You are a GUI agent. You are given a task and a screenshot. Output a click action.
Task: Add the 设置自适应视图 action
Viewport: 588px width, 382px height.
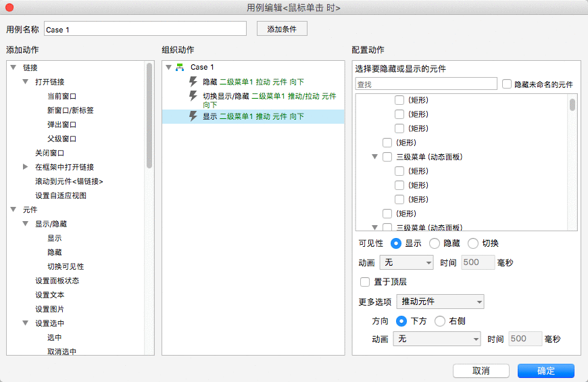(x=61, y=195)
